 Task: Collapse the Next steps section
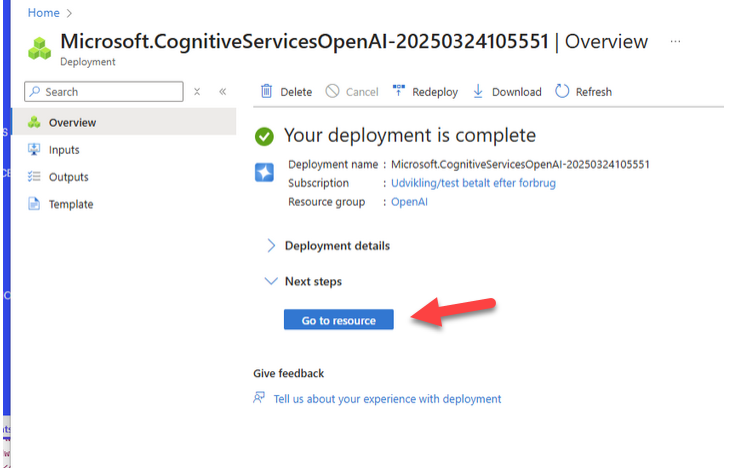304,281
